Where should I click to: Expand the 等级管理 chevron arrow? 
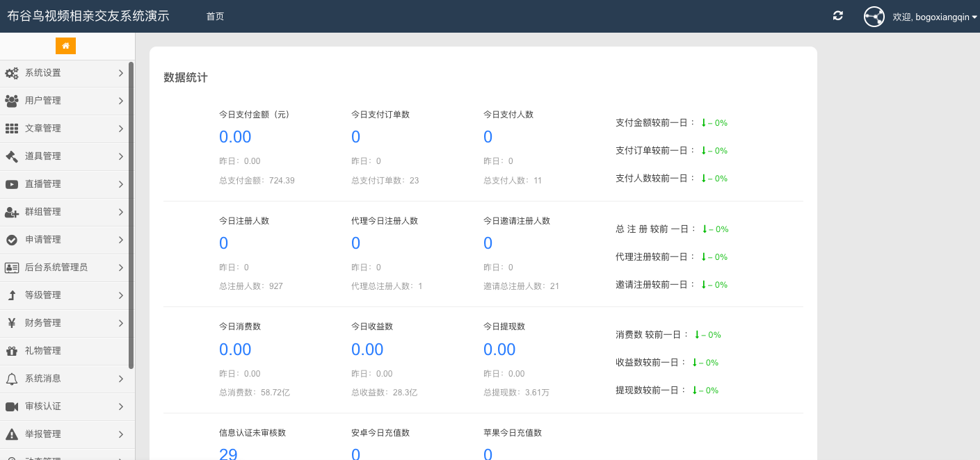point(120,295)
